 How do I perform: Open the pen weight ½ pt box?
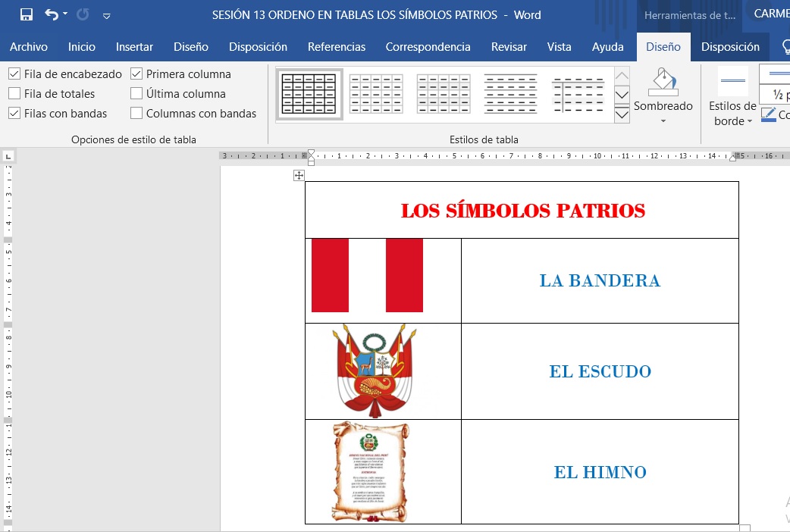[x=775, y=94]
